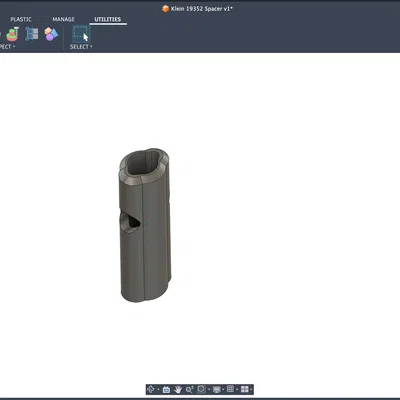
Task: Click the Viewports layout icon
Action: (245, 389)
